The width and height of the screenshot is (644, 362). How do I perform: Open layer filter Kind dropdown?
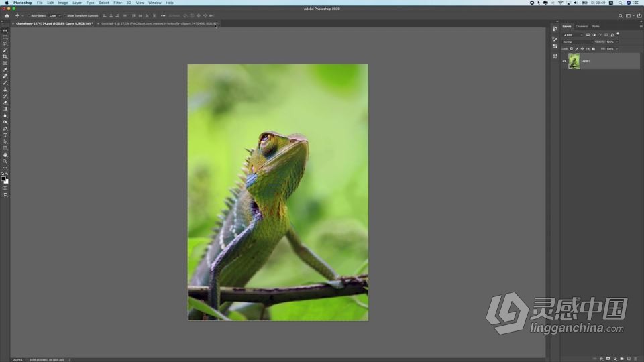tap(573, 35)
